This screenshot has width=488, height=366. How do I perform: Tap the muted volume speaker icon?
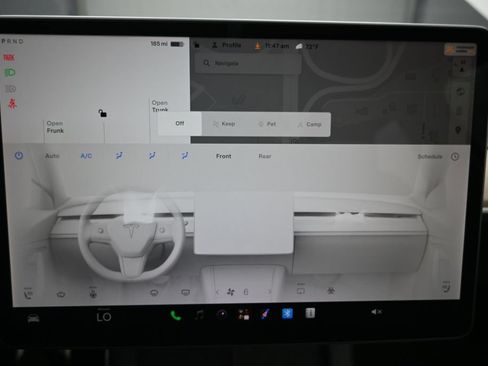point(376,312)
